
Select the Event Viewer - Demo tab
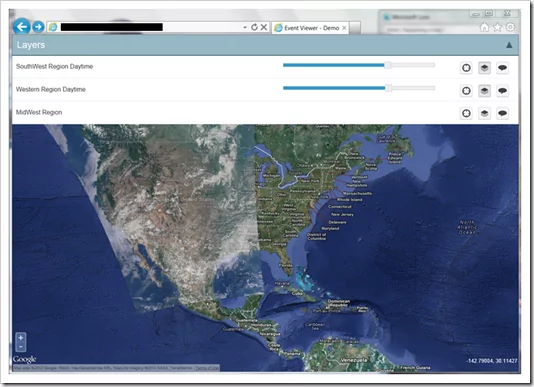coord(311,28)
